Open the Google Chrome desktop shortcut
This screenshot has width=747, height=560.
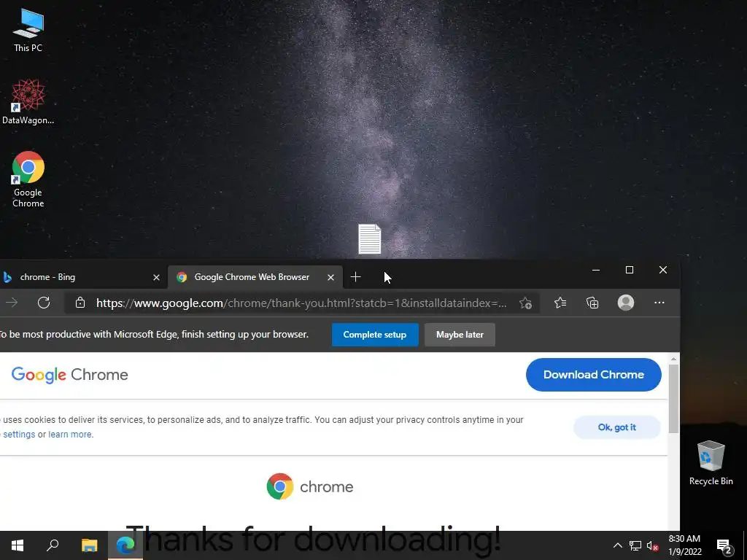pyautogui.click(x=28, y=179)
